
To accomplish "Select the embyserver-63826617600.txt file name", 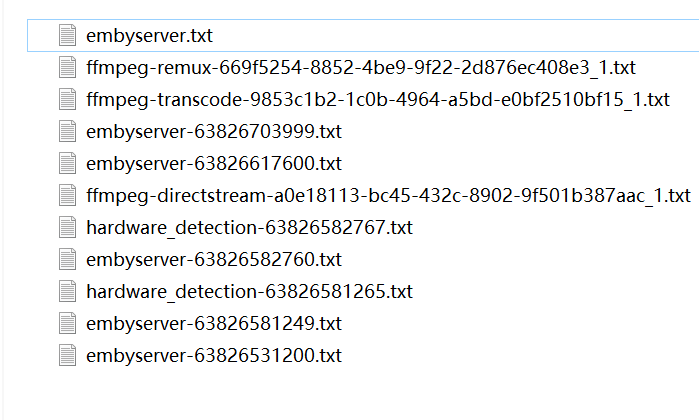I will tap(214, 164).
